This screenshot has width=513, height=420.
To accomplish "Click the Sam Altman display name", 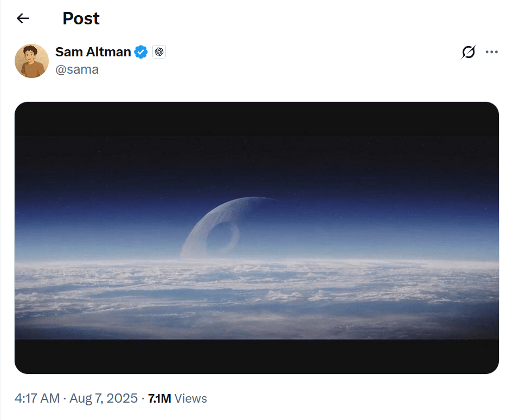I will 93,52.
